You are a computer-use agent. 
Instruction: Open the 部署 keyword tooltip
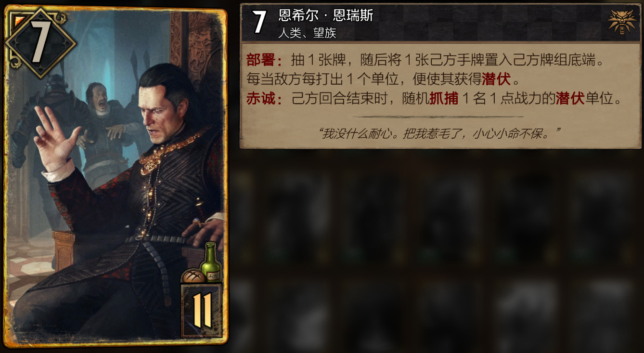(x=264, y=60)
